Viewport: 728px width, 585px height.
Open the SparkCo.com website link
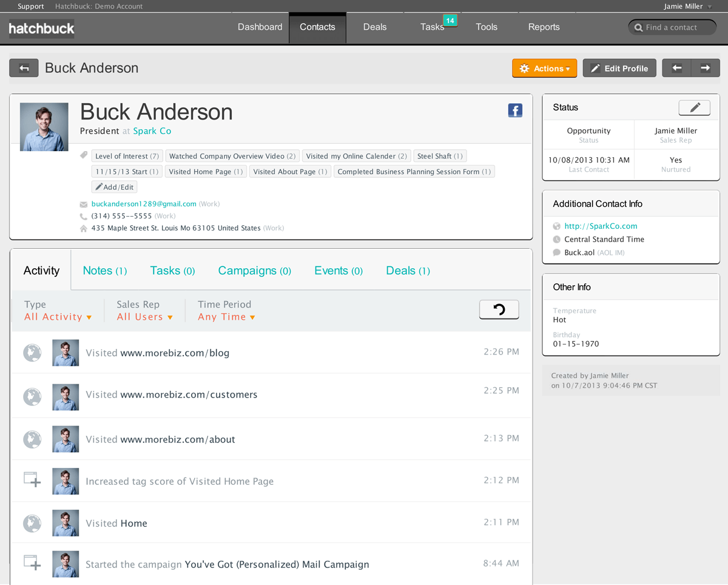pos(601,226)
